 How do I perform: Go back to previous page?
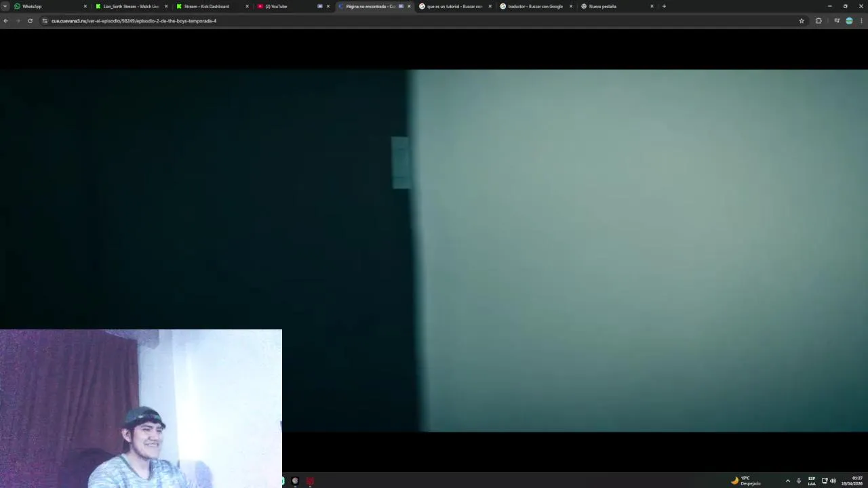5,21
